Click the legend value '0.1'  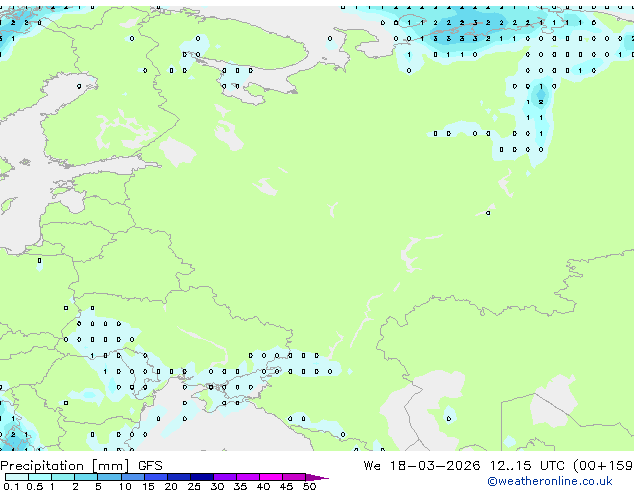(x=11, y=486)
